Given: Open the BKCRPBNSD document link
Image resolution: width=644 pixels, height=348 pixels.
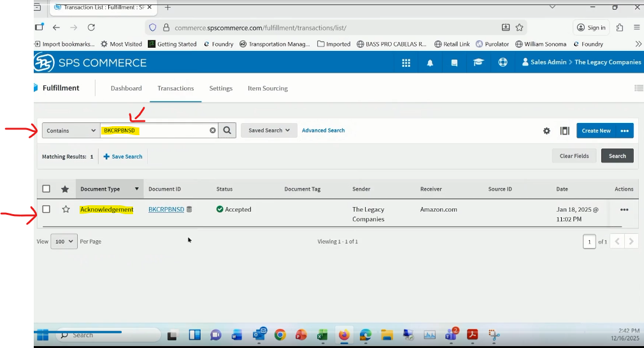Looking at the screenshot, I should (x=166, y=209).
